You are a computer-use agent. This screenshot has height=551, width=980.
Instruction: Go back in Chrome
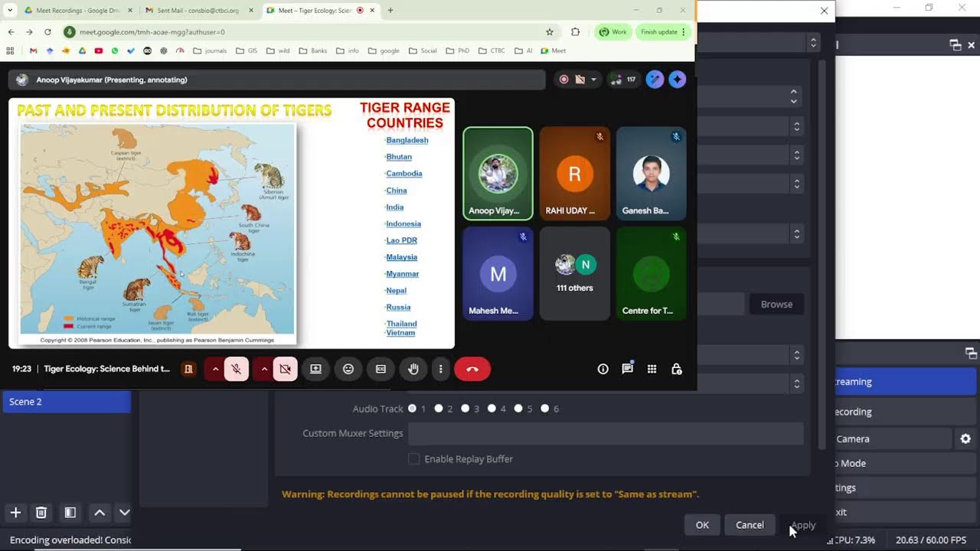point(11,32)
